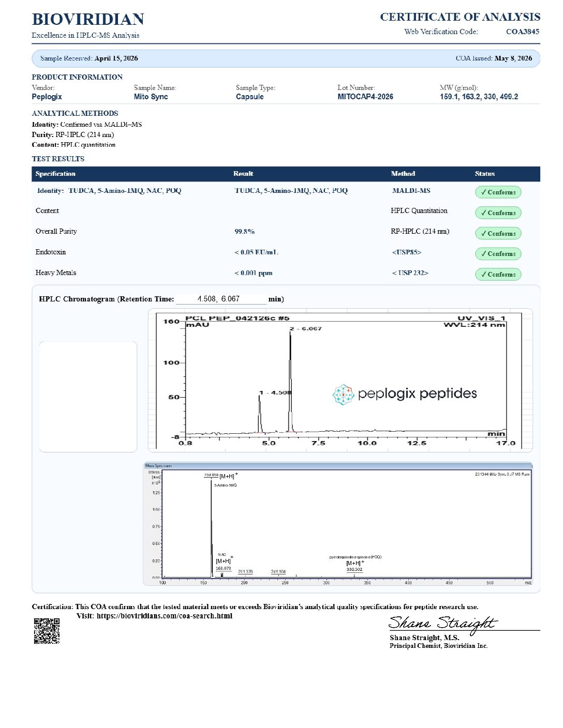
Task: Click the <USP85> method cell
Action: [407, 252]
